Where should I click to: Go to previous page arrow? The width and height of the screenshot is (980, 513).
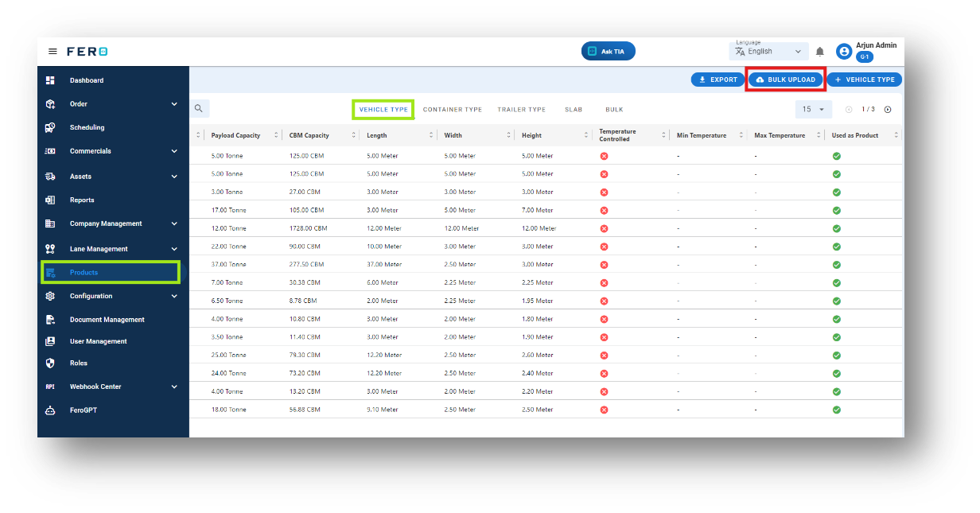pyautogui.click(x=849, y=110)
